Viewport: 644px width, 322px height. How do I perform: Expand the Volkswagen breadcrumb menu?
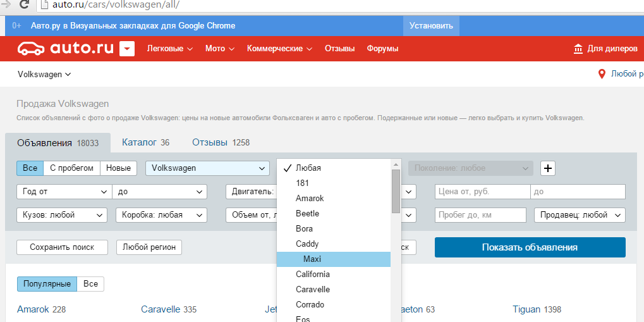[44, 75]
